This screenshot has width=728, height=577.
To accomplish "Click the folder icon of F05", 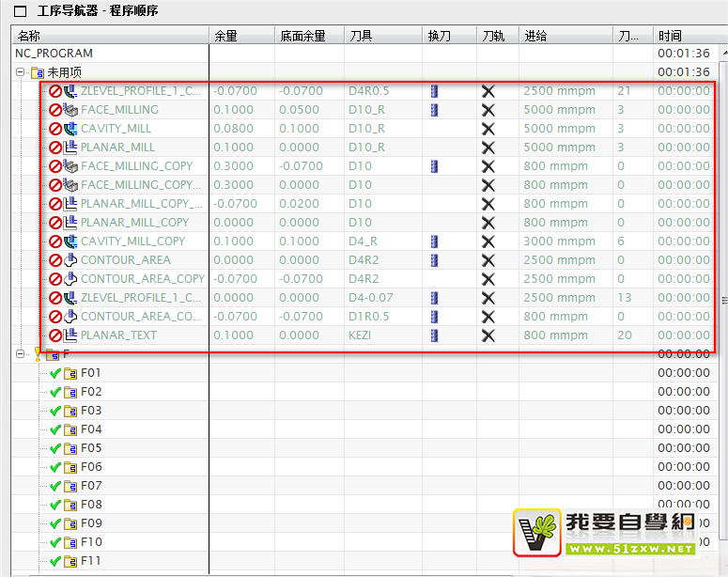I will tap(70, 448).
